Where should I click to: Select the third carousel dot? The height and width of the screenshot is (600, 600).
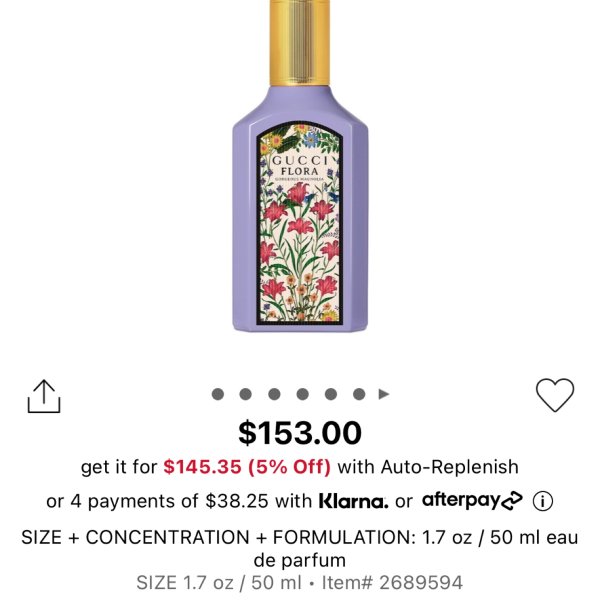point(274,394)
